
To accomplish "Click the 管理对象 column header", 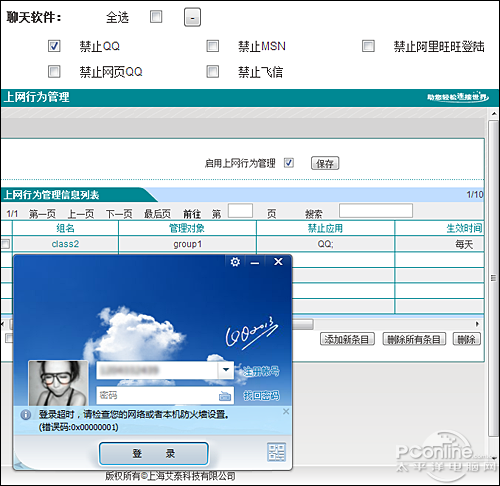I will click(187, 228).
